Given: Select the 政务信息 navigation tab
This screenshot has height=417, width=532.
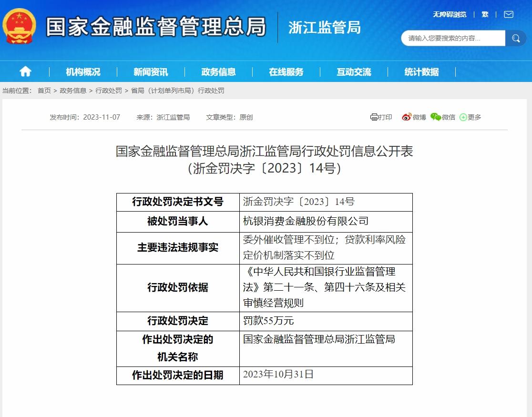Looking at the screenshot, I should [218, 71].
